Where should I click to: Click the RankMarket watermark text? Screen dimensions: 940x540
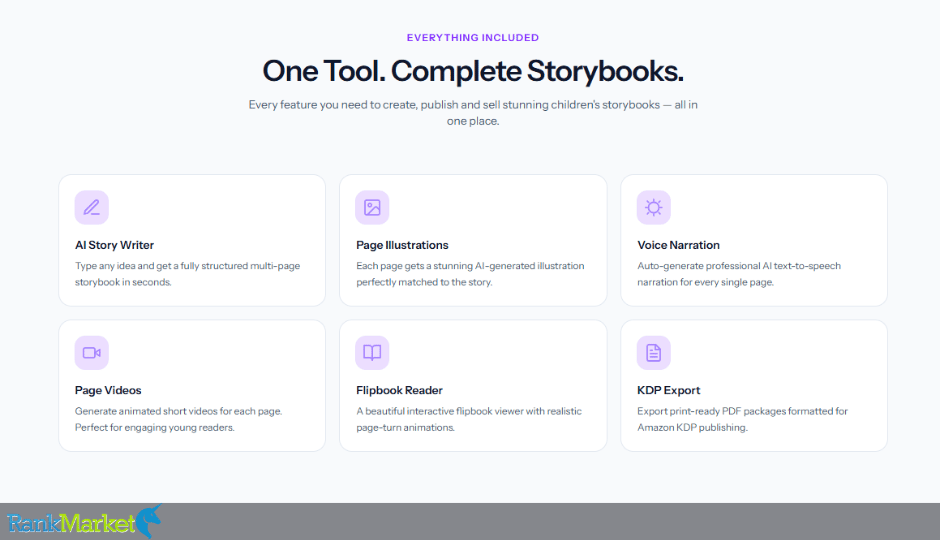[x=71, y=523]
